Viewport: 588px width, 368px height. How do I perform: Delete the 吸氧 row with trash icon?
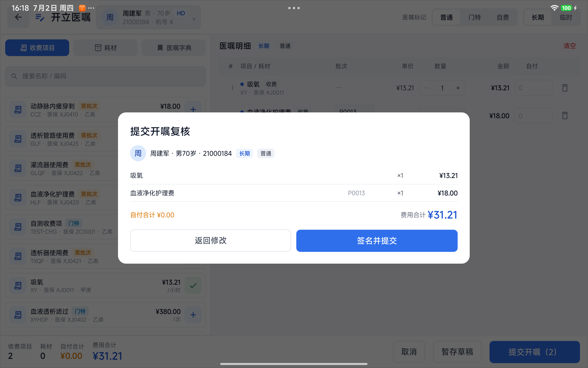tap(565, 88)
